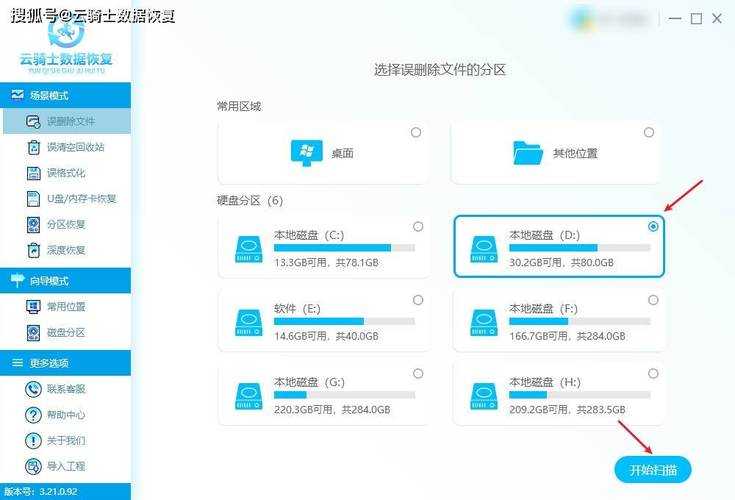Select 分区恢复 in sidebar
Image resolution: width=735 pixels, height=500 pixels.
[65, 224]
